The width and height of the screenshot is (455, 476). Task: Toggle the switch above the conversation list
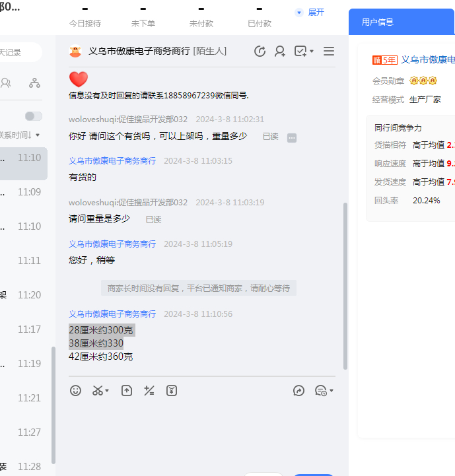(33, 116)
